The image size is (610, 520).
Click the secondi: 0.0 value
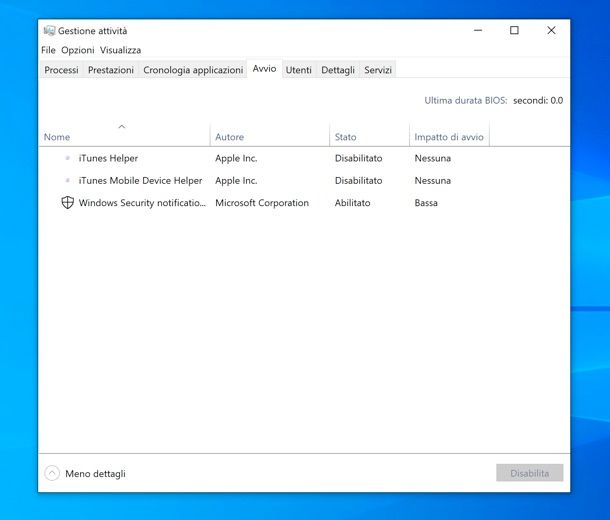click(538, 100)
